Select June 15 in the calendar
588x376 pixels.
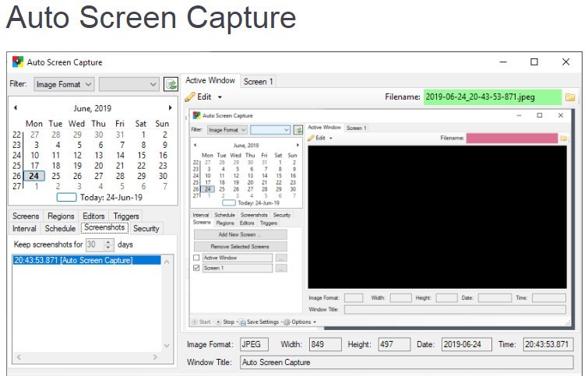142,155
